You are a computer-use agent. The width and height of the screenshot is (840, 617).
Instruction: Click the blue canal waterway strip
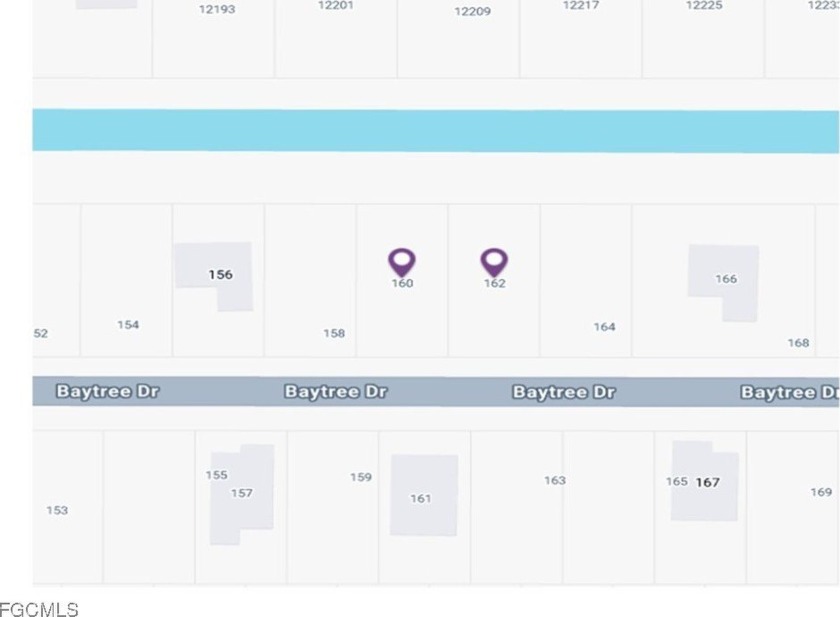click(436, 131)
